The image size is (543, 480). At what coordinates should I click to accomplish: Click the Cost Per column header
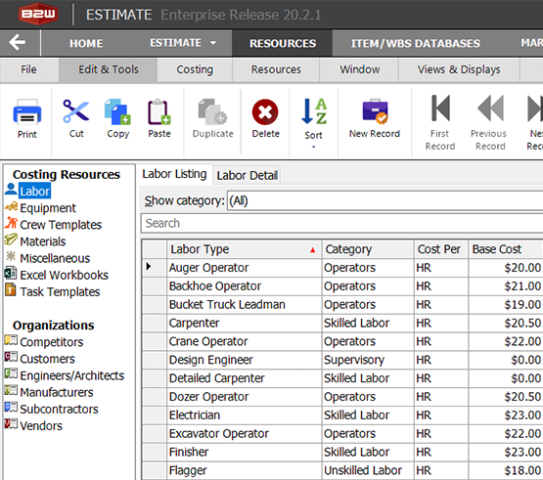pyautogui.click(x=441, y=249)
